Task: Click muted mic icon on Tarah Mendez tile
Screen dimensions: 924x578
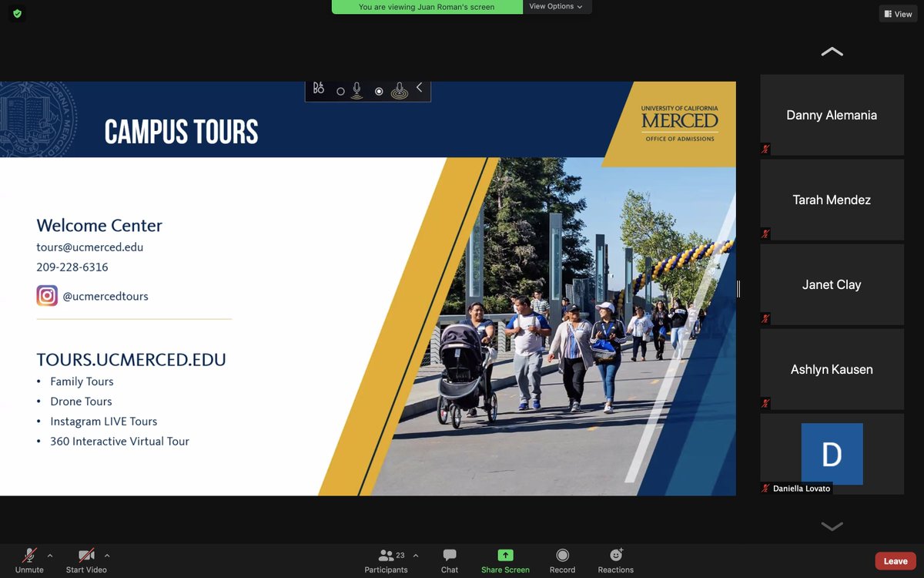Action: [x=765, y=234]
